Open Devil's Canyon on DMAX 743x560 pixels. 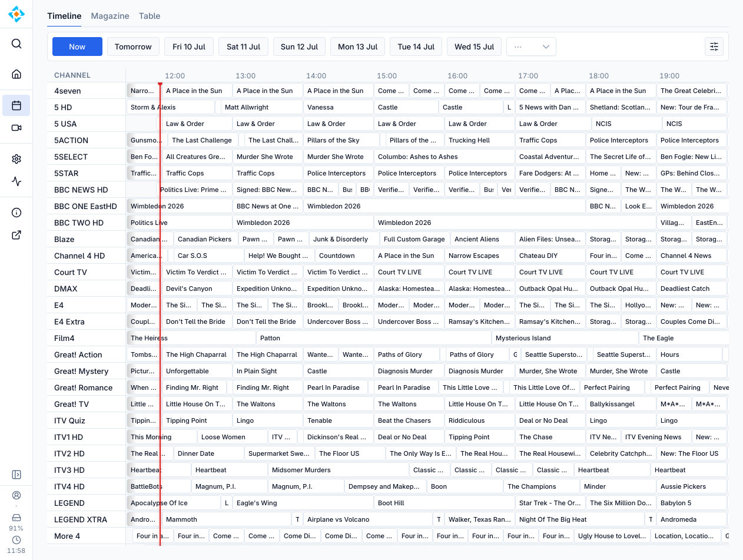click(x=197, y=289)
